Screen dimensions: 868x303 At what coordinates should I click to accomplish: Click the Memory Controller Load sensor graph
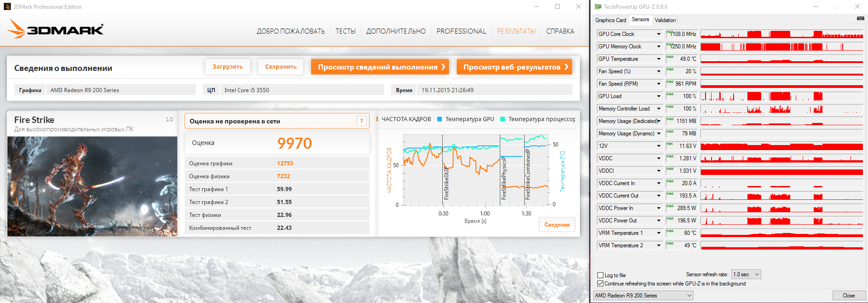click(x=781, y=109)
